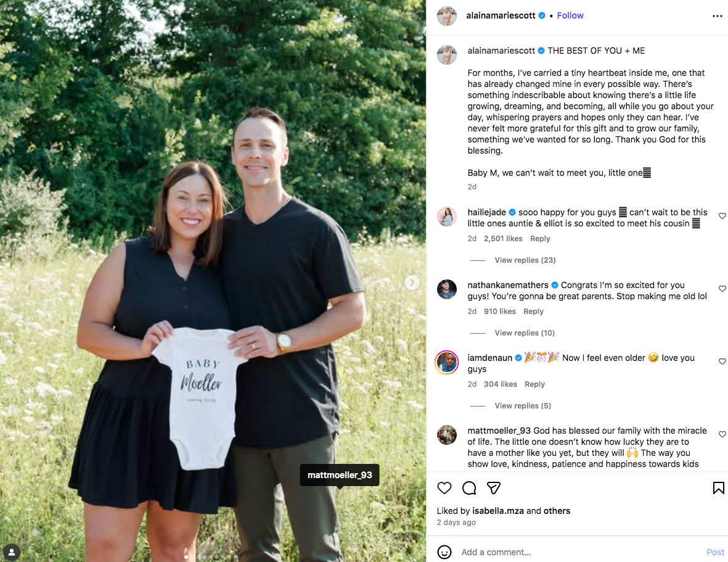Like the post with the heart icon

[444, 488]
